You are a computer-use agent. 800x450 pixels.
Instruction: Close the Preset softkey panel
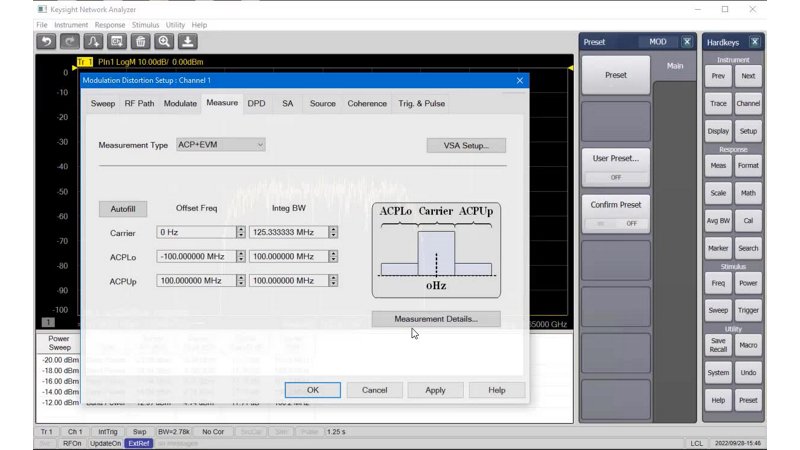pos(687,42)
